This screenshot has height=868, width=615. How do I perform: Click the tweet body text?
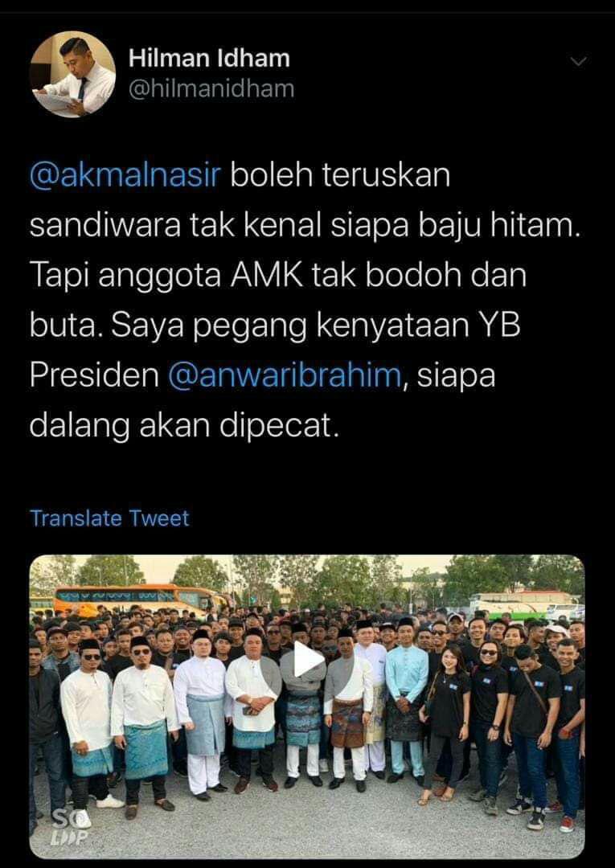[x=305, y=301]
